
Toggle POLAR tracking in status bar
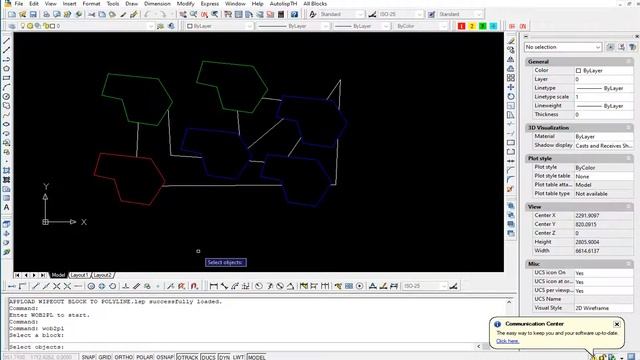click(144, 357)
